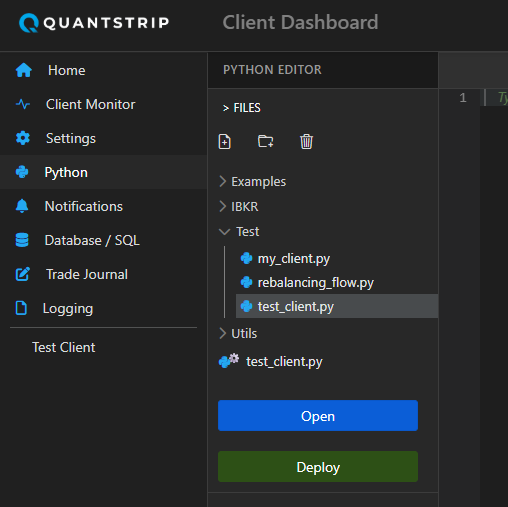Select the Utils folder label
Image resolution: width=508 pixels, height=507 pixels.
coord(244,334)
